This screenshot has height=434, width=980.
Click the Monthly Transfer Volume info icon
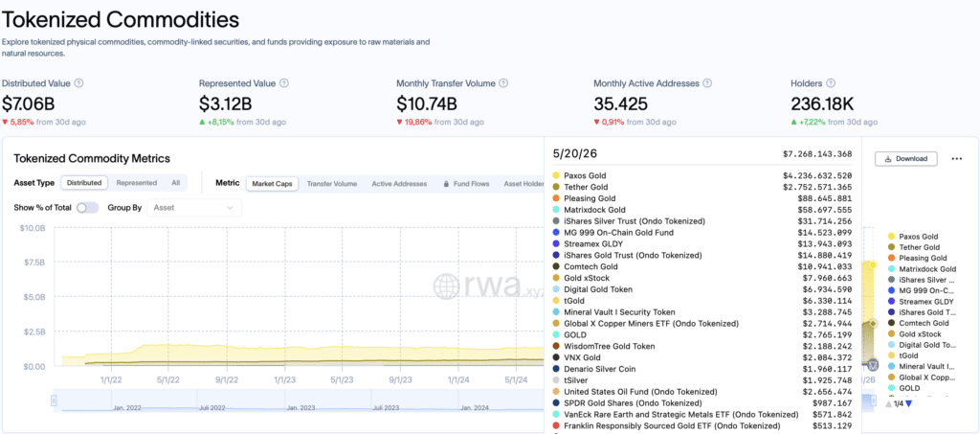(503, 83)
